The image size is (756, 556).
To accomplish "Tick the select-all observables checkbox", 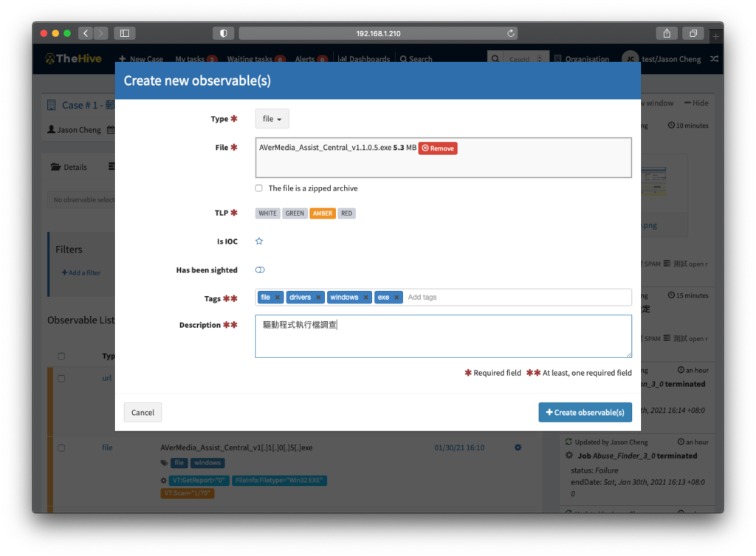I will click(61, 357).
